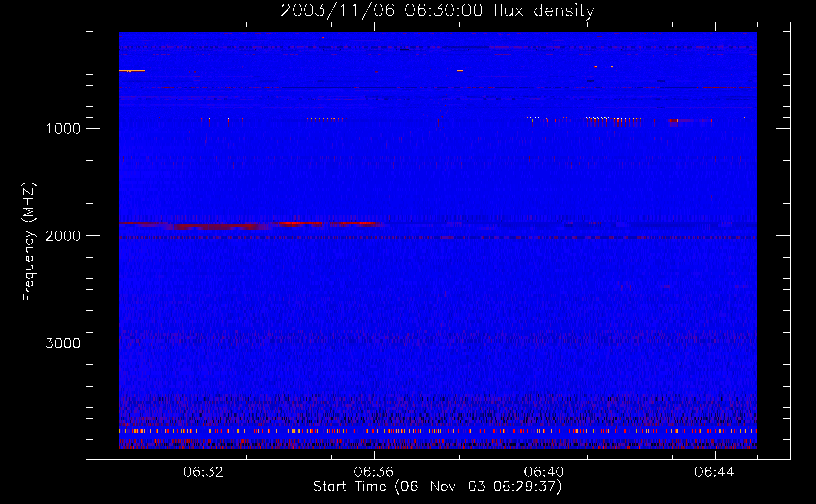The width and height of the screenshot is (816, 504).
Task: Click the orange streak at the top-left of the spectrogram
Action: pyautogui.click(x=132, y=71)
